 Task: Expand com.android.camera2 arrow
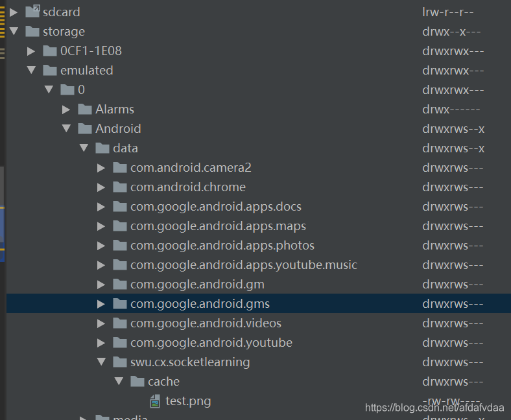pos(101,168)
